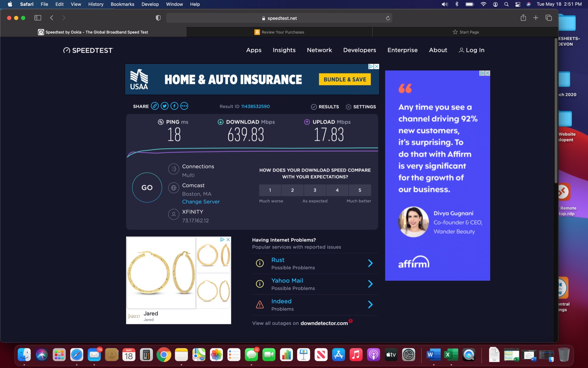Open the Wi-Fi menu in the menu bar
The height and width of the screenshot is (368, 588).
[483, 4]
